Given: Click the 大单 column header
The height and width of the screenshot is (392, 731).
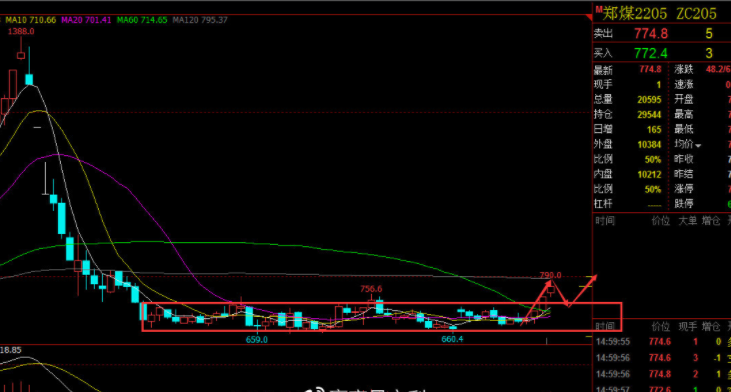Looking at the screenshot, I should 687,221.
